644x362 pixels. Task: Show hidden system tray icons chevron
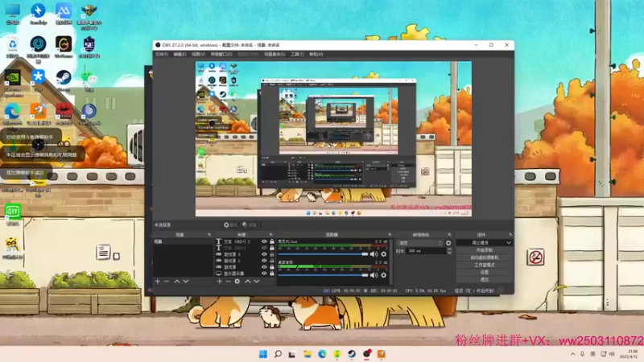point(572,354)
